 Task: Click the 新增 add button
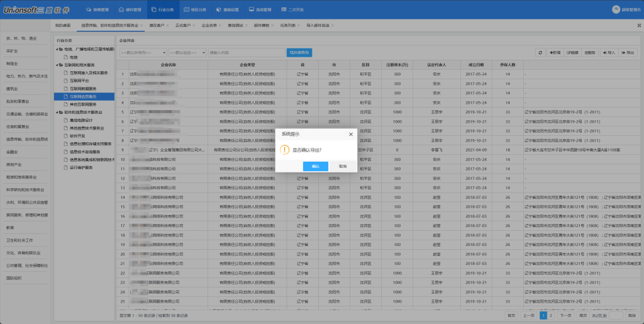[x=555, y=53]
